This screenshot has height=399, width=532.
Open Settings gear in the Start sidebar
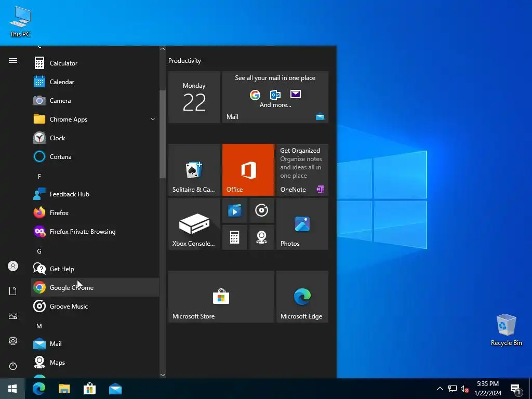[13, 341]
